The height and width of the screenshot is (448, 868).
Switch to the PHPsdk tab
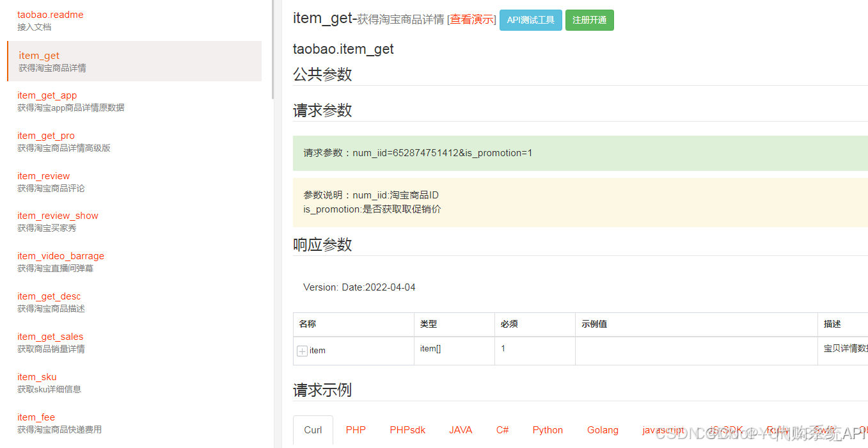click(407, 430)
